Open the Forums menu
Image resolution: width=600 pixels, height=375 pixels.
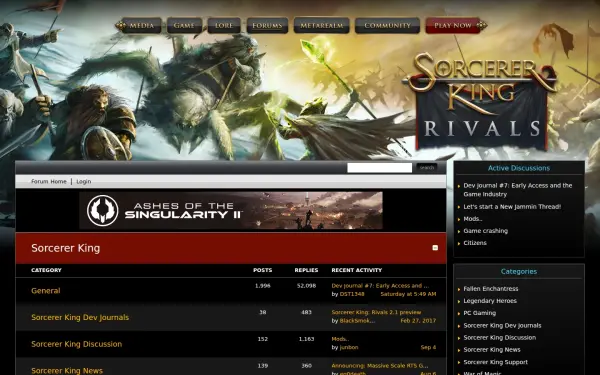point(267,26)
